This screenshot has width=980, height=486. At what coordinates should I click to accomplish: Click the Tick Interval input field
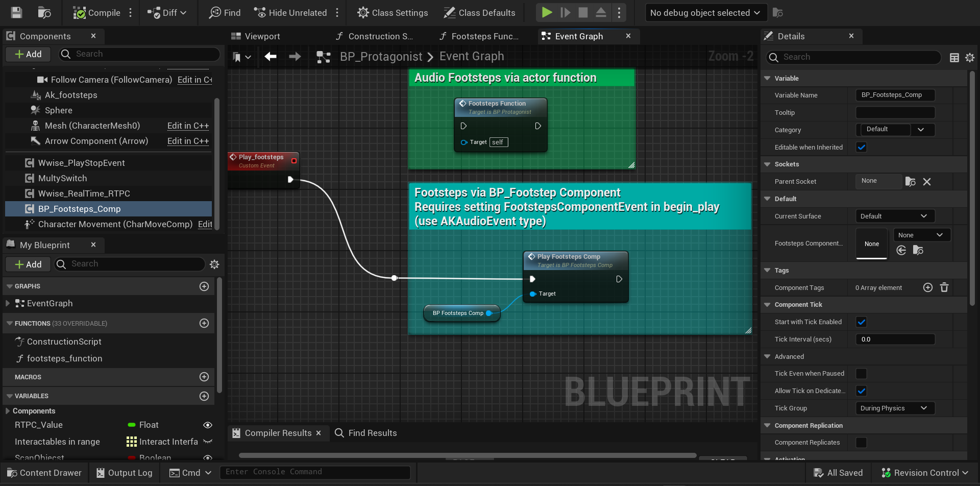(x=895, y=339)
